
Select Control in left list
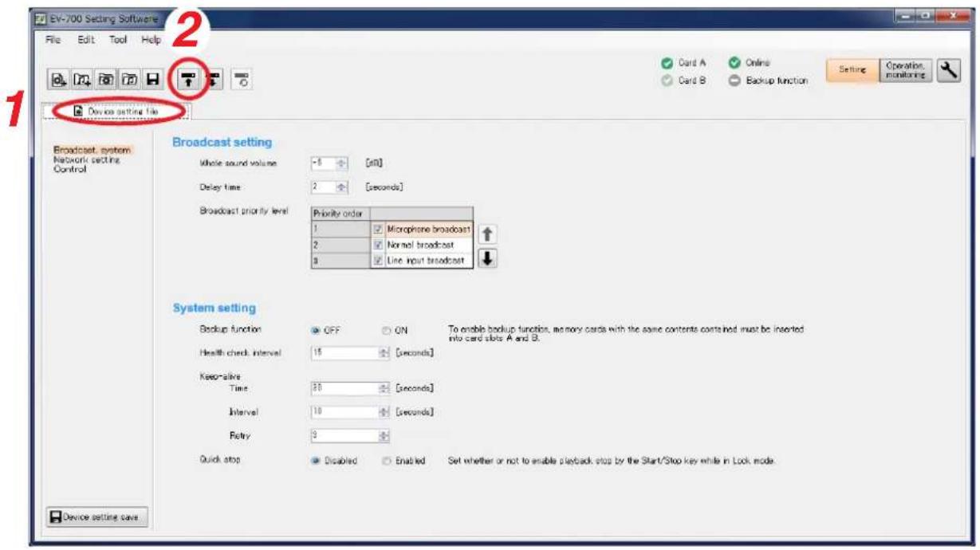coord(69,169)
